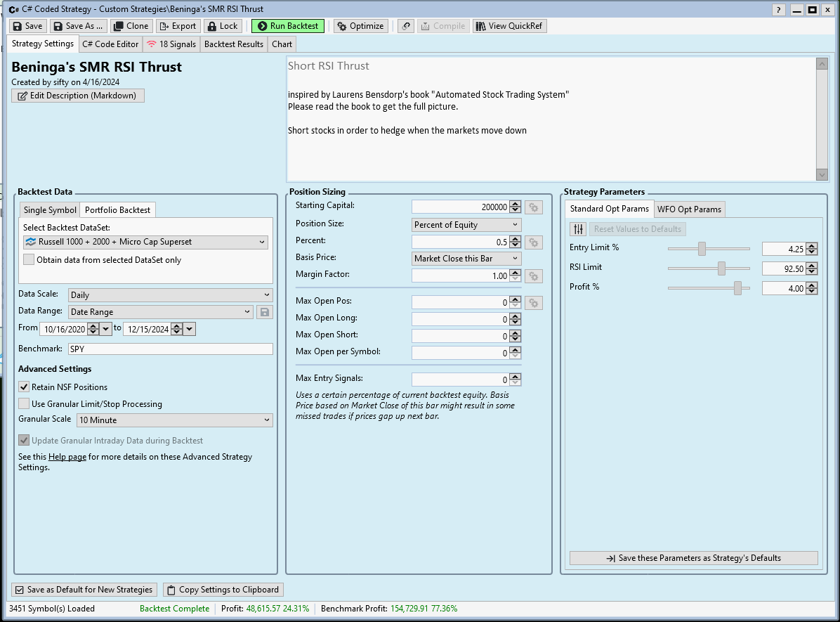Click the Entry Limit % slider
This screenshot has width=840, height=622.
click(x=709, y=248)
